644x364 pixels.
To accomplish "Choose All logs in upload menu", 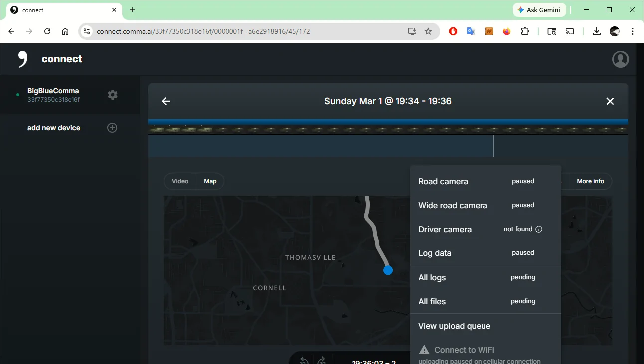I will (x=432, y=278).
